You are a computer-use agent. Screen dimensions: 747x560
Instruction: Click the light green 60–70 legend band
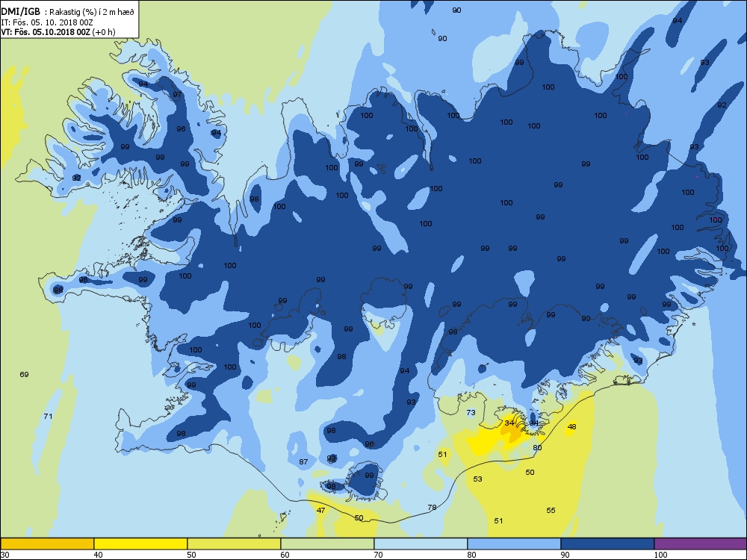coord(327,544)
